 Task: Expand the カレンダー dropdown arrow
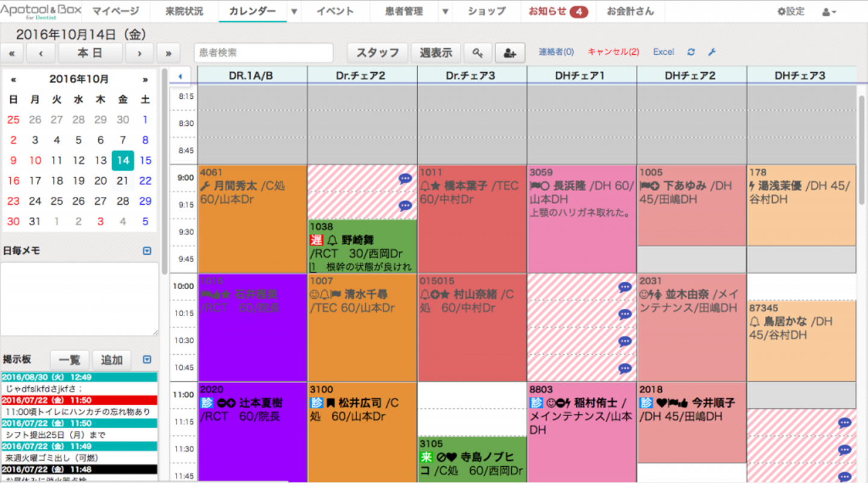click(x=294, y=11)
